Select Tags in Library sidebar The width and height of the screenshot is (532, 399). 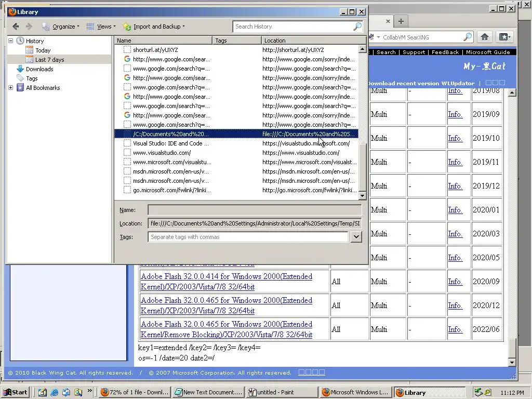[32, 78]
